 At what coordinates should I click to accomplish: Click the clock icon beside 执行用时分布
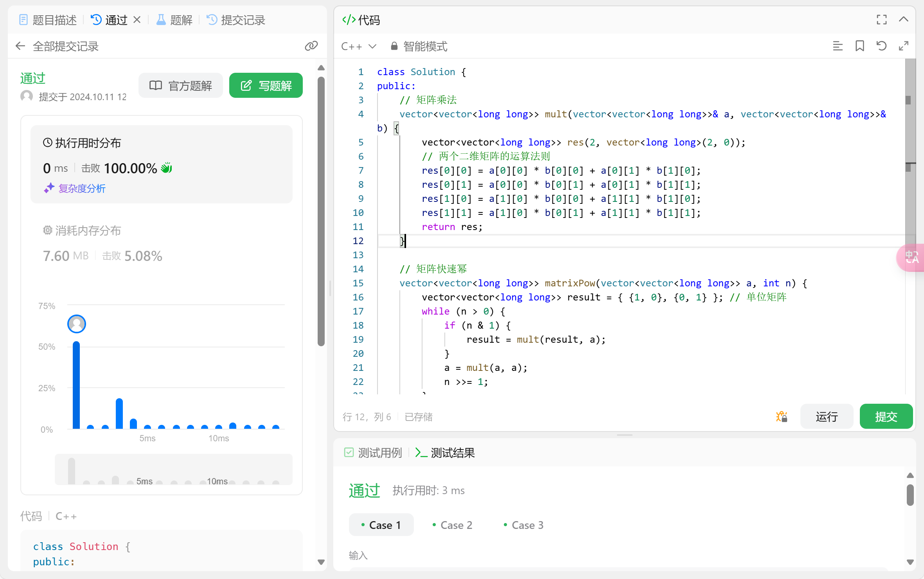point(48,143)
